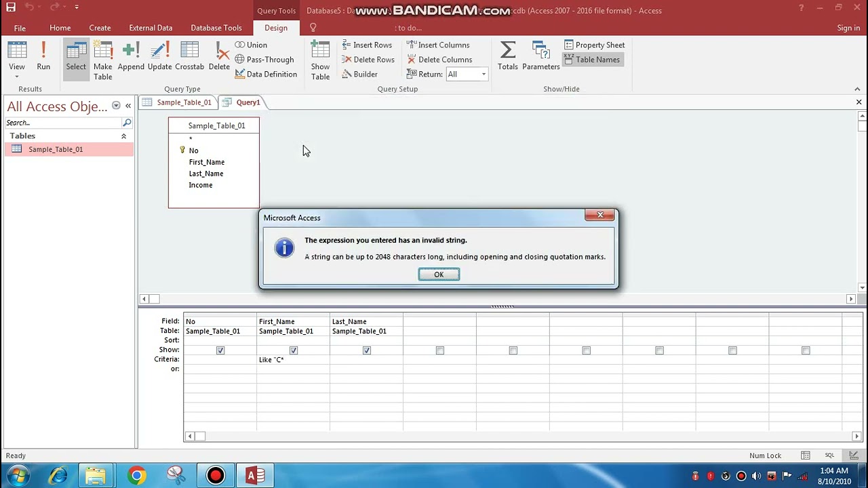
Task: Switch to the Home ribbon tab
Action: (60, 28)
